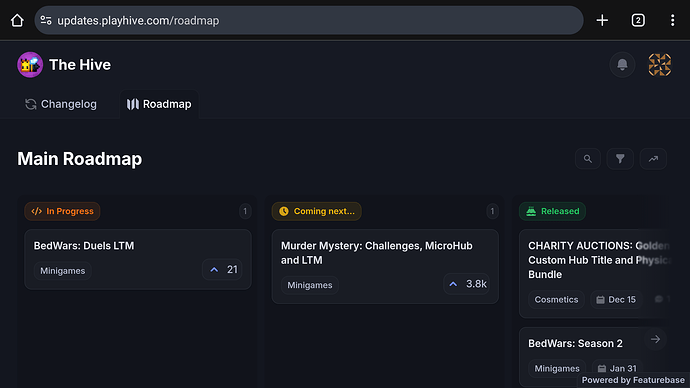Click Minigames tag on Murder Mystery card

click(x=310, y=285)
